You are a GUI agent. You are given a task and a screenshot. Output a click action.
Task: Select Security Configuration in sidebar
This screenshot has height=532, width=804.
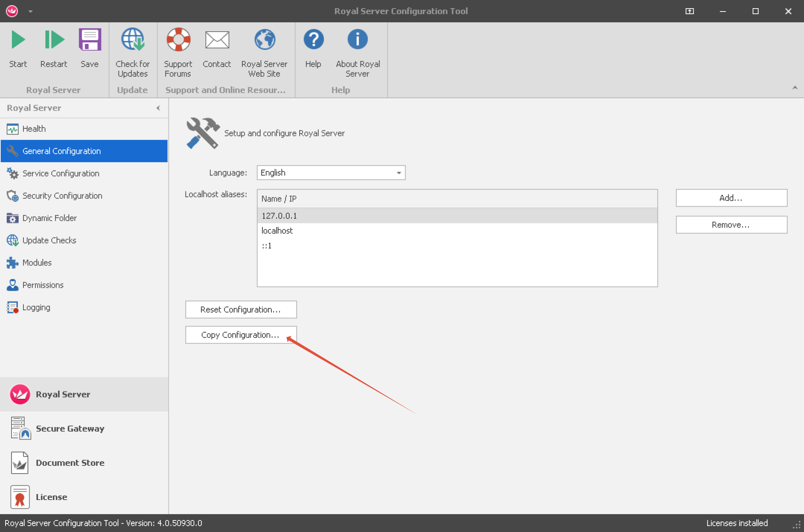tap(62, 196)
